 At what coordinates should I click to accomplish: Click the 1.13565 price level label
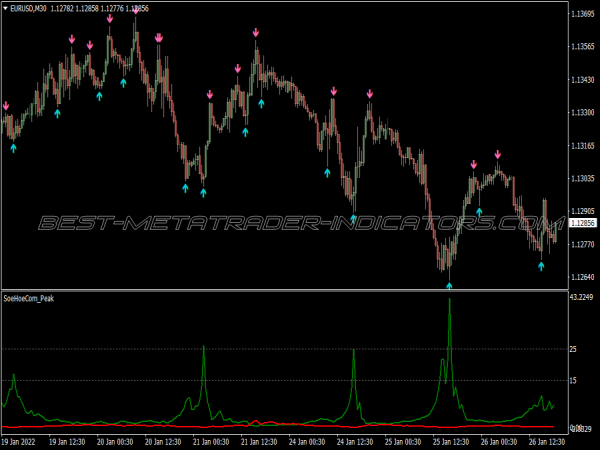(582, 47)
